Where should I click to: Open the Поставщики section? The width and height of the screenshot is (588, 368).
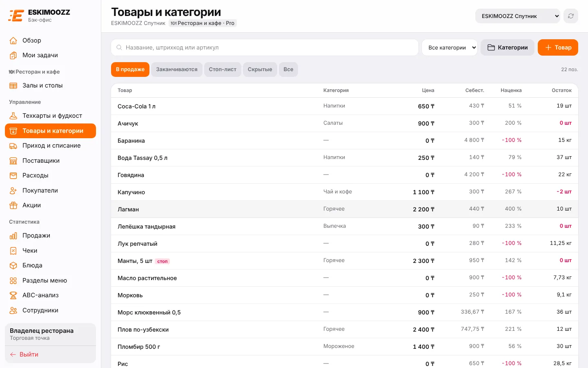(x=50, y=161)
